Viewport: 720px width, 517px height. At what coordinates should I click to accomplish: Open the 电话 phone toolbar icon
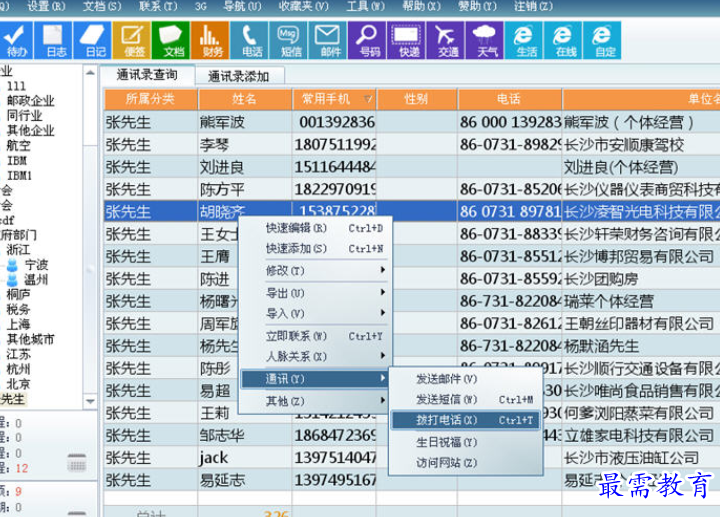pos(251,40)
